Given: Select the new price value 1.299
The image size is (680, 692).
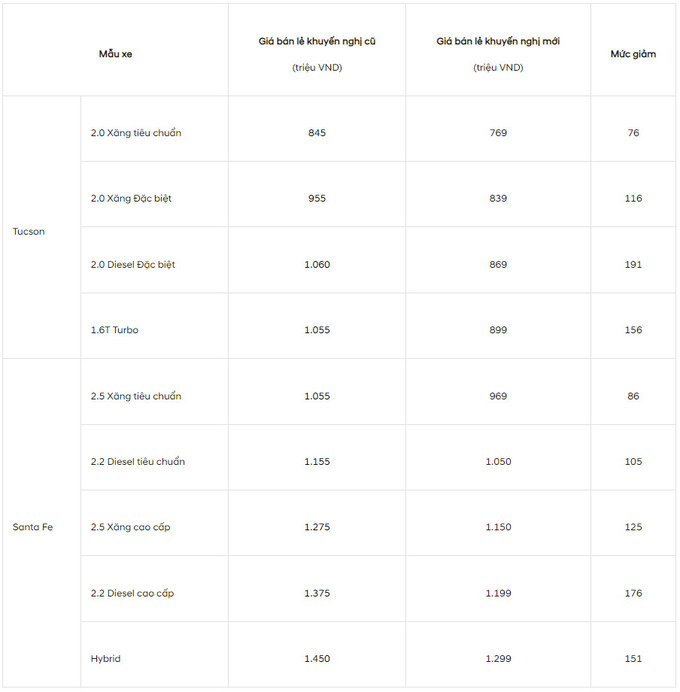Looking at the screenshot, I should click(498, 658).
